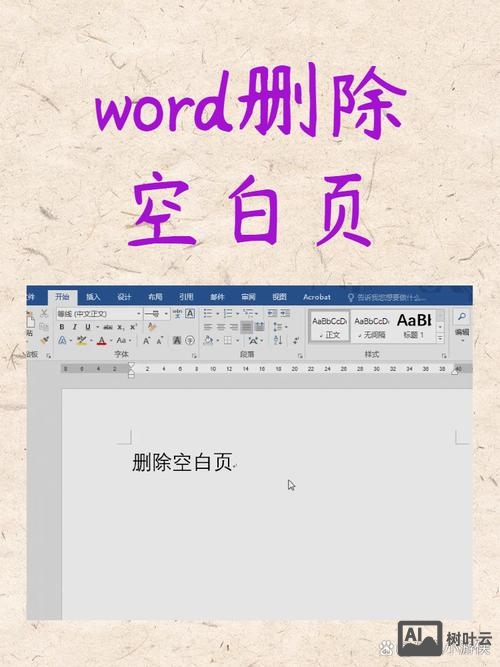Apply a bulleted list
This screenshot has width=500, height=667.
[x=208, y=314]
